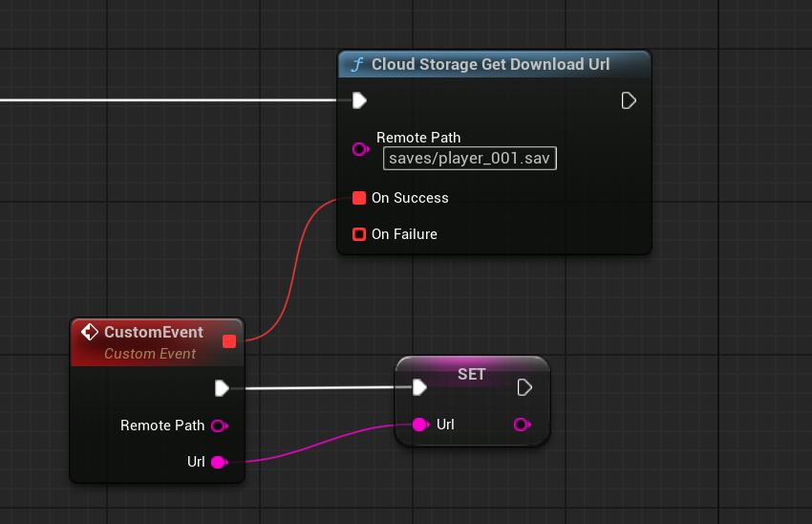The image size is (812, 524).
Task: Click the function icon on Cloud Storage node
Action: click(357, 65)
